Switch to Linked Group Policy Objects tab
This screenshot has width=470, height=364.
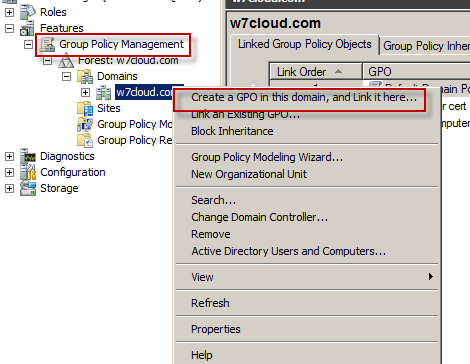(305, 44)
